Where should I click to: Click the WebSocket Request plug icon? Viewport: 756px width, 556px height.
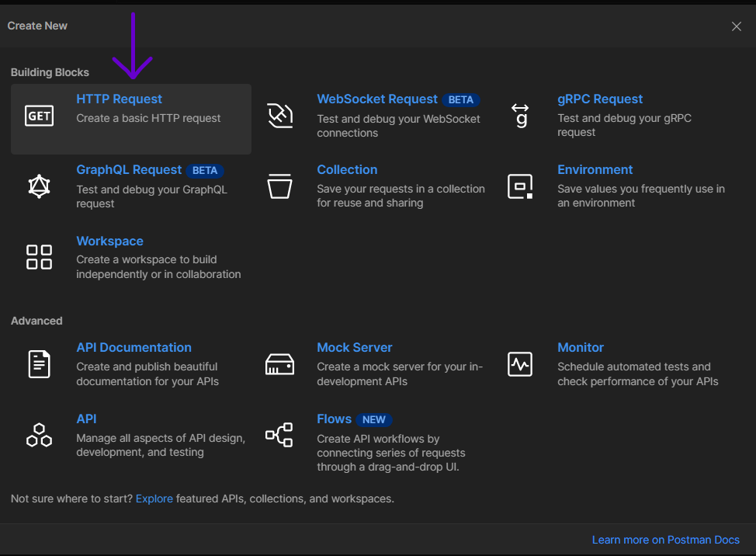point(279,116)
